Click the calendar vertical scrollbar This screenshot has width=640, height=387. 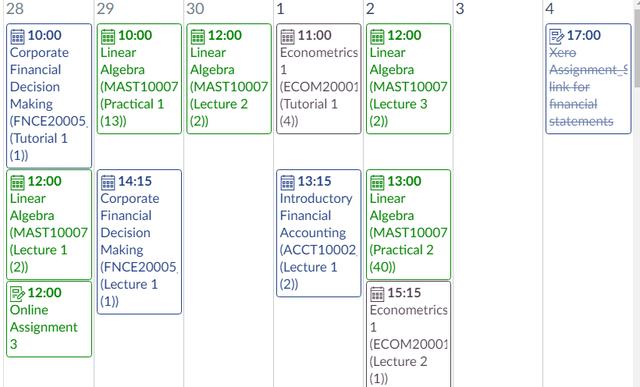pyautogui.click(x=636, y=48)
